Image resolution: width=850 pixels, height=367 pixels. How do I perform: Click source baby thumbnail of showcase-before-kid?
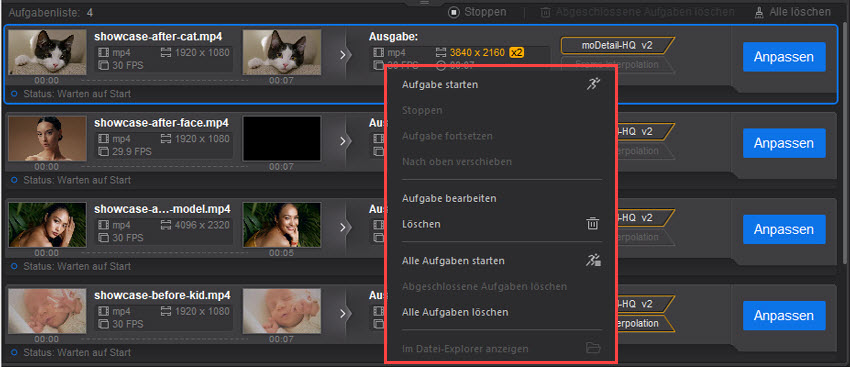(x=47, y=311)
